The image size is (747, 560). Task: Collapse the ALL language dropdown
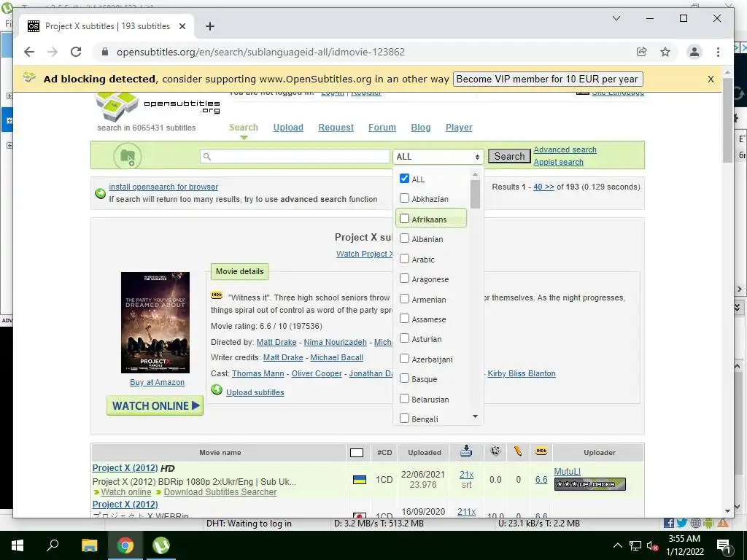point(438,157)
